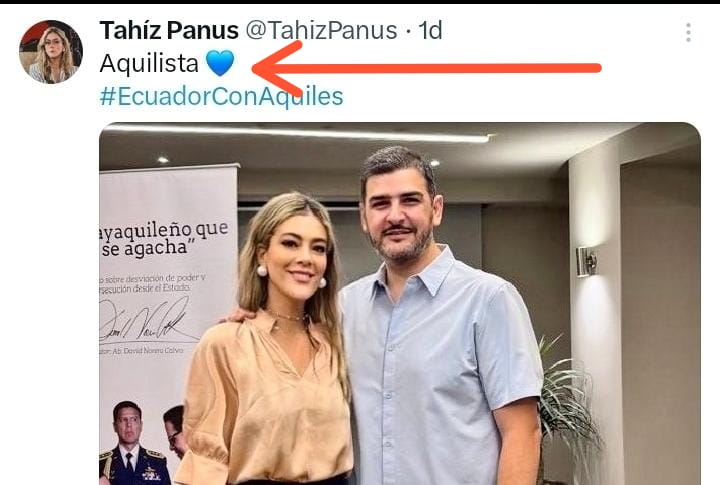Open profile via Tahíz Panus display name

point(169,30)
